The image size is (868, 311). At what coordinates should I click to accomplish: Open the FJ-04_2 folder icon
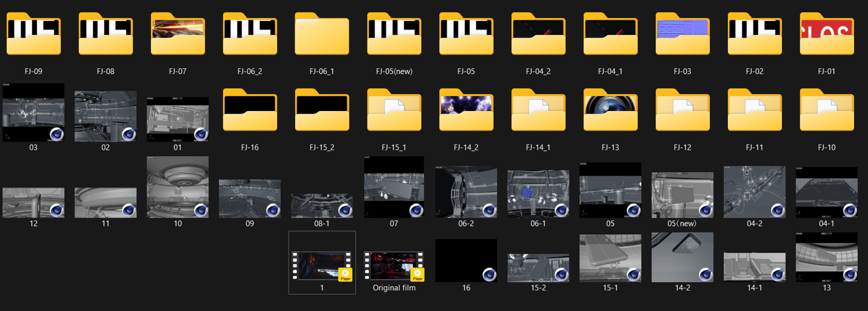click(x=538, y=34)
